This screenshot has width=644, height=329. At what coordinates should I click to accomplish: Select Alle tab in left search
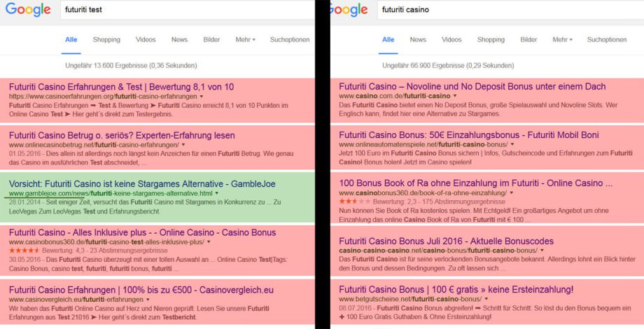tap(71, 40)
